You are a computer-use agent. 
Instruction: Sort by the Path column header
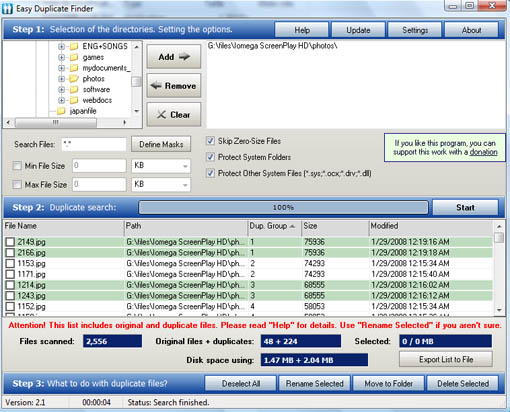tap(186, 226)
